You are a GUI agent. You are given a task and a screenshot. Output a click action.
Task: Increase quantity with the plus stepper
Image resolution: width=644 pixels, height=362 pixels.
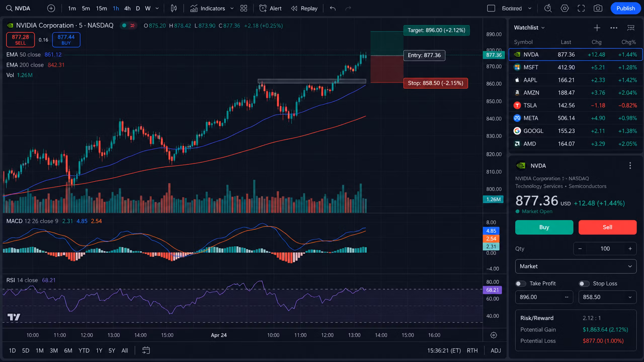[x=630, y=249]
